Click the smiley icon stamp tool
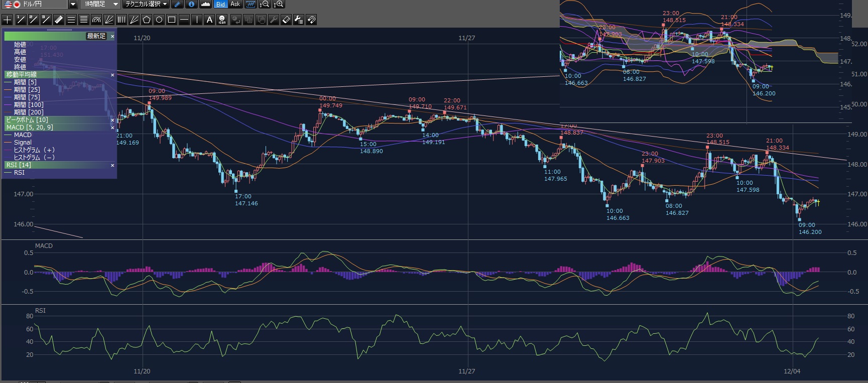 tap(222, 20)
